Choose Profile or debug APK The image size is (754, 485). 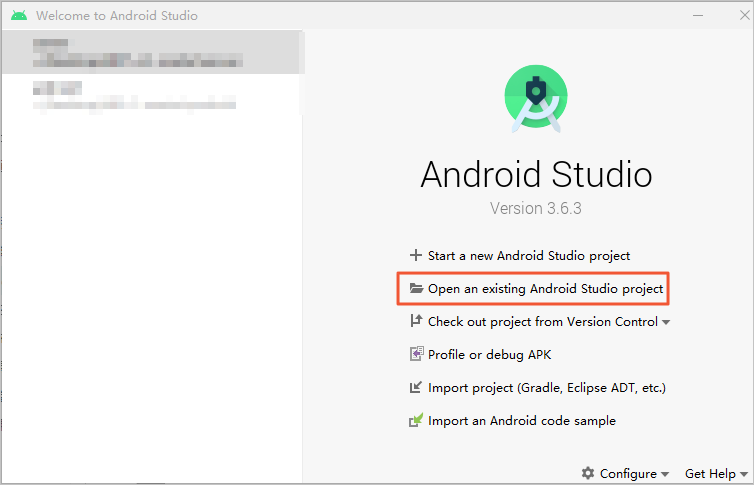(489, 354)
